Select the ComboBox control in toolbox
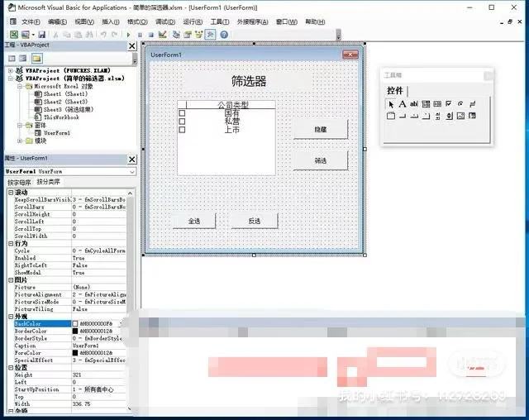529x420 pixels. point(426,104)
